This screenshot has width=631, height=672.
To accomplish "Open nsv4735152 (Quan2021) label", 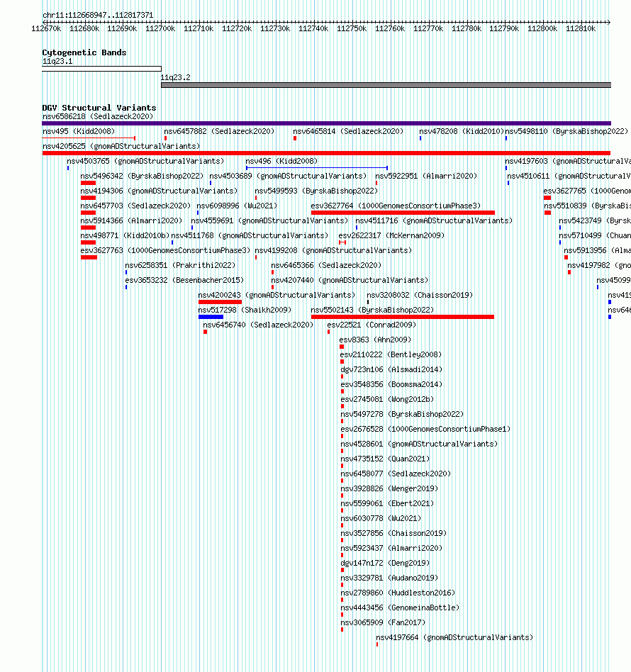I will pyautogui.click(x=385, y=459).
